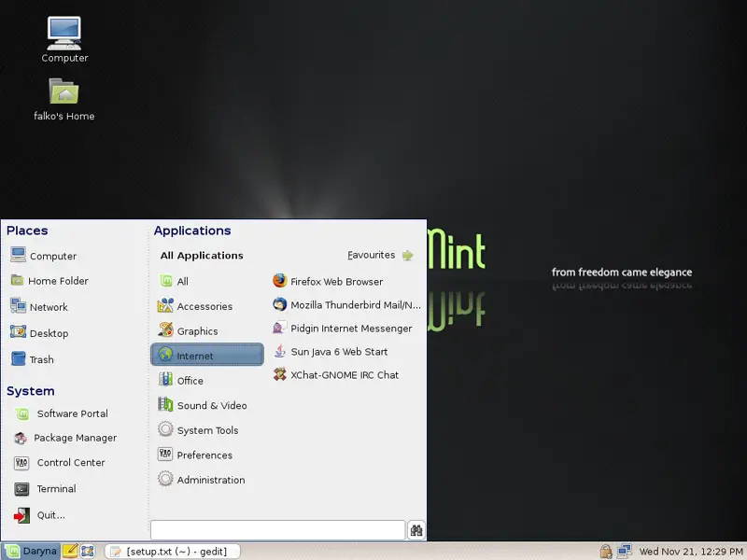This screenshot has height=560, width=747.
Task: Click the Internet globe icon
Action: 165,355
